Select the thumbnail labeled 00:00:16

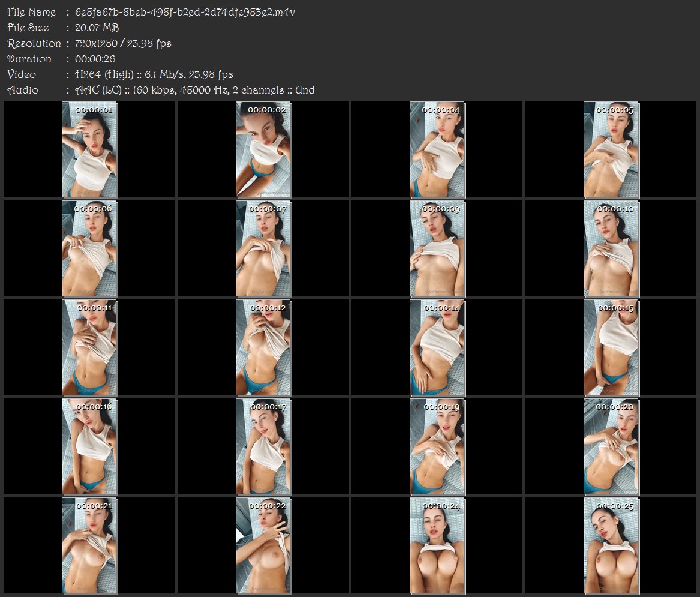click(89, 447)
